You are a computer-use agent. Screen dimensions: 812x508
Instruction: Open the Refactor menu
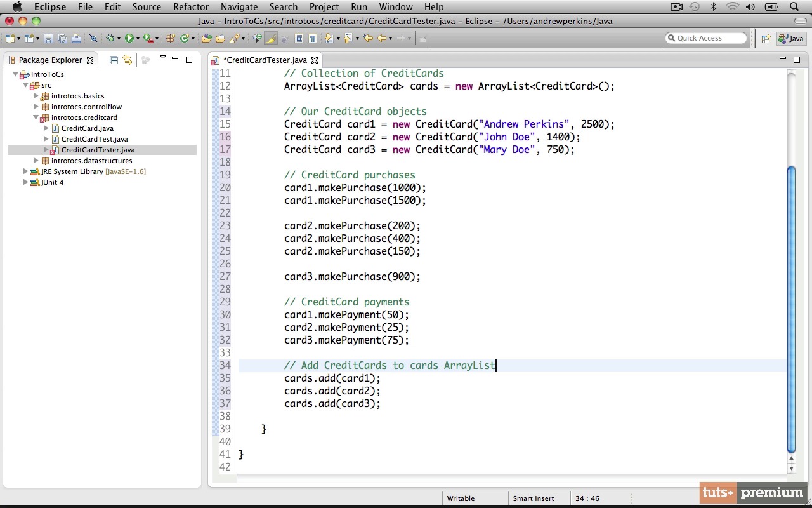[191, 7]
